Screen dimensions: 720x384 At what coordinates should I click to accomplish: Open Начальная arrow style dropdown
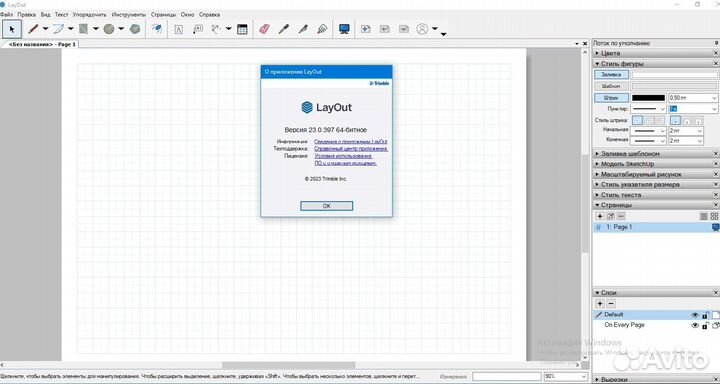click(662, 131)
